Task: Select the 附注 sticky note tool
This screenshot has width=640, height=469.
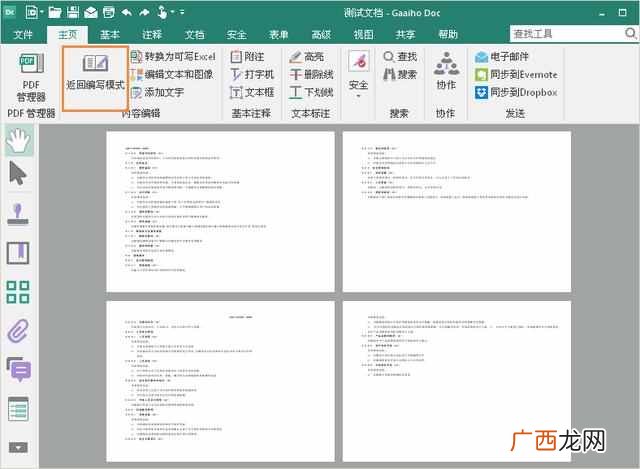Action: tap(247, 56)
